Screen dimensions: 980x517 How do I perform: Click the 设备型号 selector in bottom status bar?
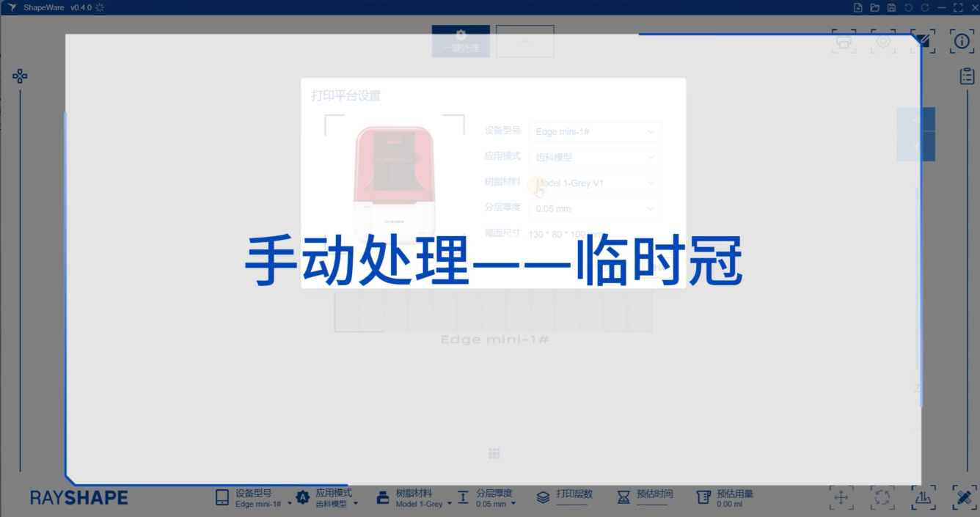click(x=254, y=499)
